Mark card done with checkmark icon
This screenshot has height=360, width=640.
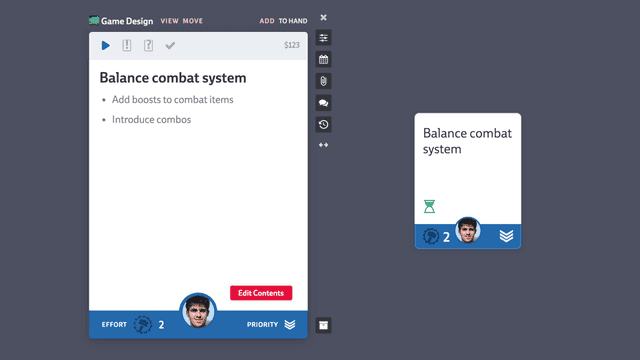click(170, 45)
